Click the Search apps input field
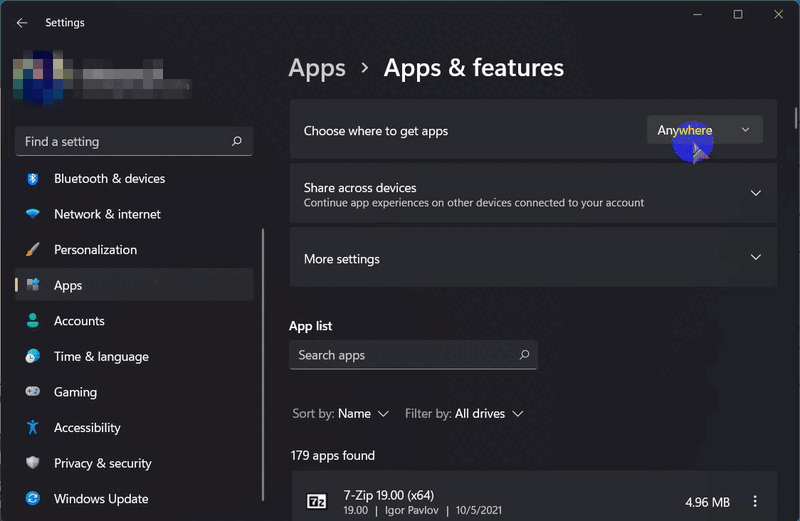Screen dimensions: 800x521 tap(405, 355)
